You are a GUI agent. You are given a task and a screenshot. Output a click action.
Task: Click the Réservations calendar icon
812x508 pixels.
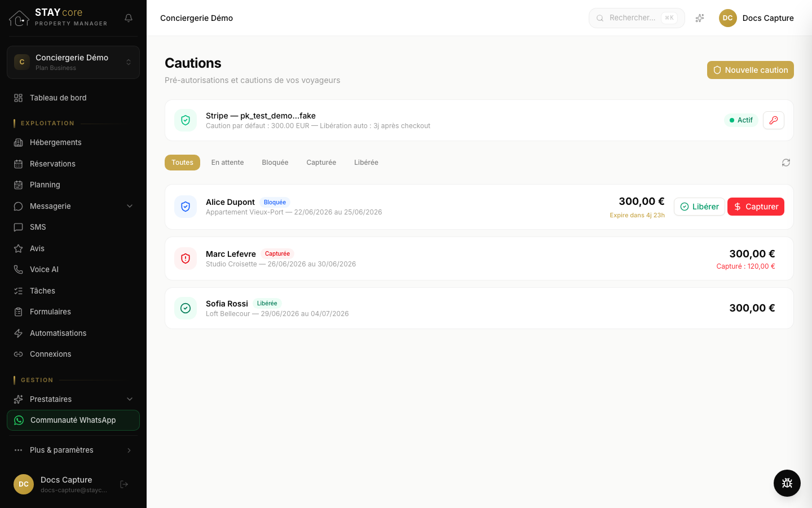(18, 164)
